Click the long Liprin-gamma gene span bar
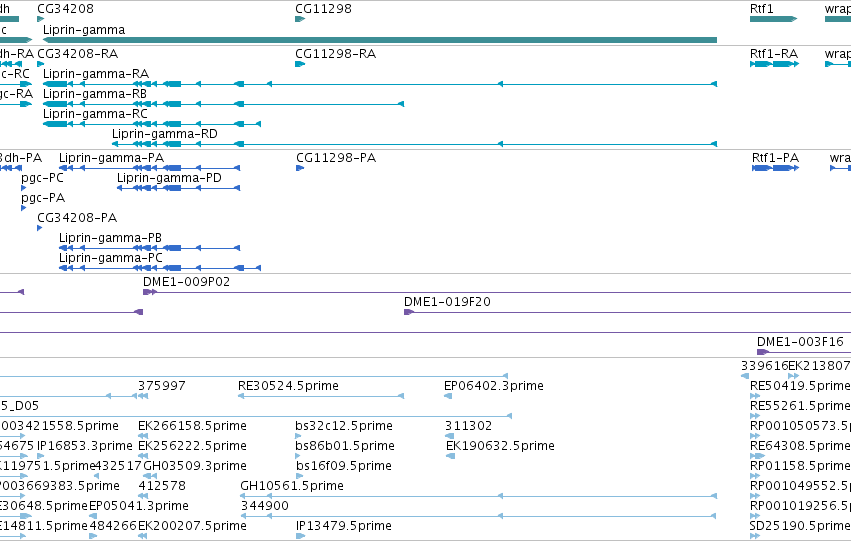The image size is (851, 541). 380,40
